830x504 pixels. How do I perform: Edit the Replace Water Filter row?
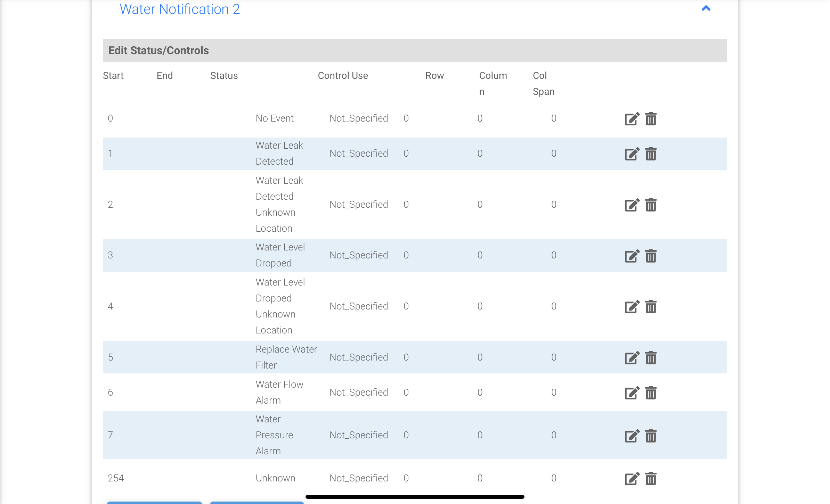tap(632, 358)
